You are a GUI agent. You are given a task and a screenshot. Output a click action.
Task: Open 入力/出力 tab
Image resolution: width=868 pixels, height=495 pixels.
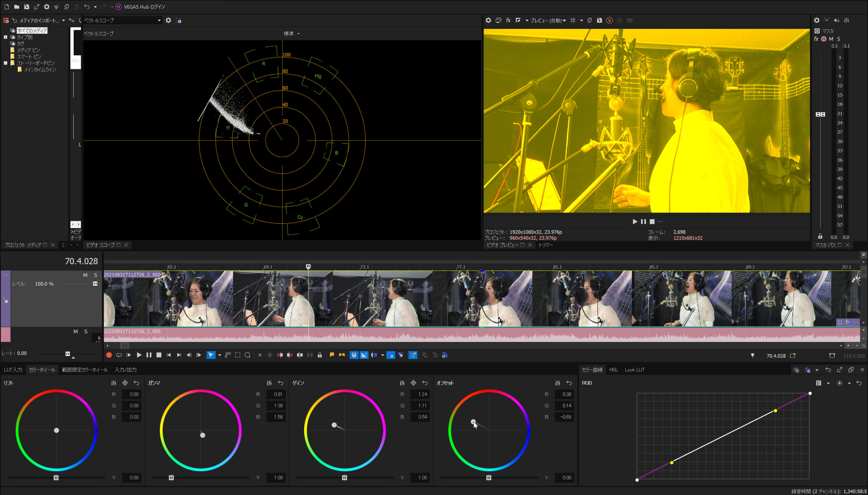125,369
